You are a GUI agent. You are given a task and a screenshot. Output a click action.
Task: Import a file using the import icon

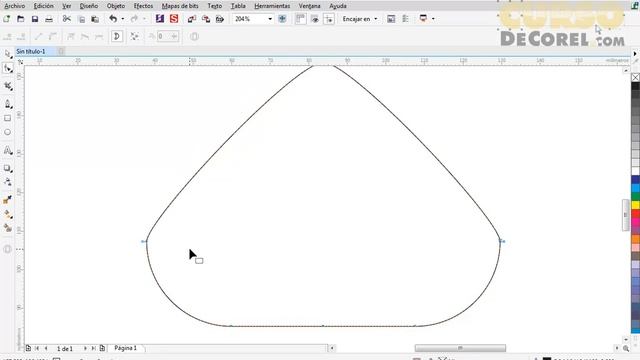tap(192, 19)
